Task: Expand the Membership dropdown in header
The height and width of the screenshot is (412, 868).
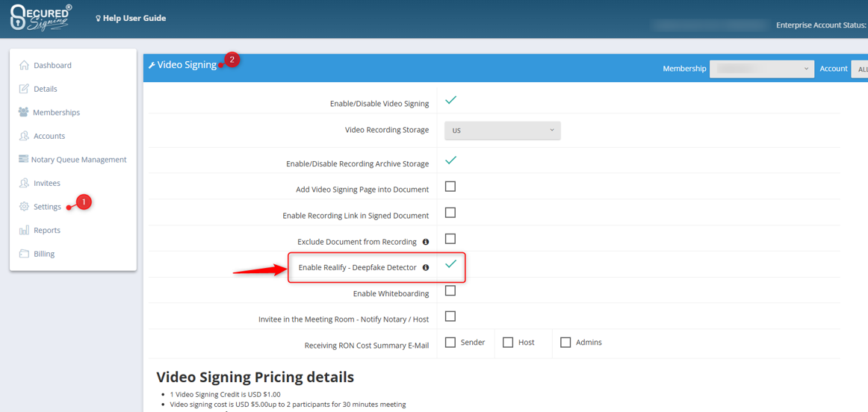Action: pyautogui.click(x=760, y=69)
